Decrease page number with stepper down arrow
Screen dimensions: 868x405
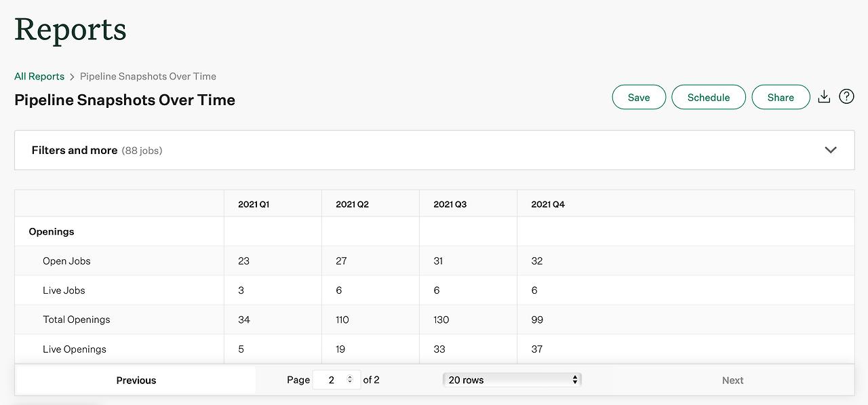coord(350,383)
